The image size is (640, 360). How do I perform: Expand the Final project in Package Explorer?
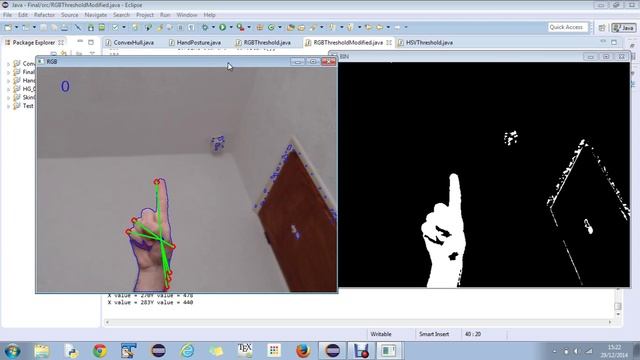click(8, 72)
